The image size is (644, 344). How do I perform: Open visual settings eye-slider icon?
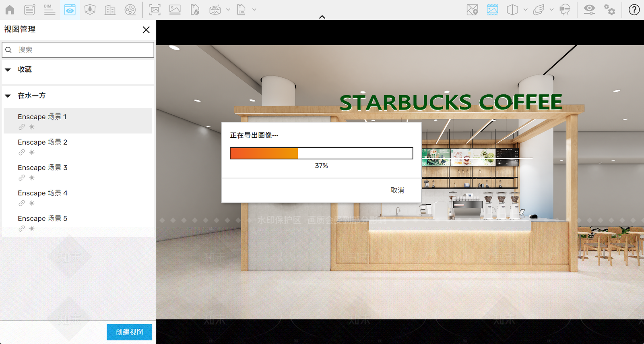[590, 10]
